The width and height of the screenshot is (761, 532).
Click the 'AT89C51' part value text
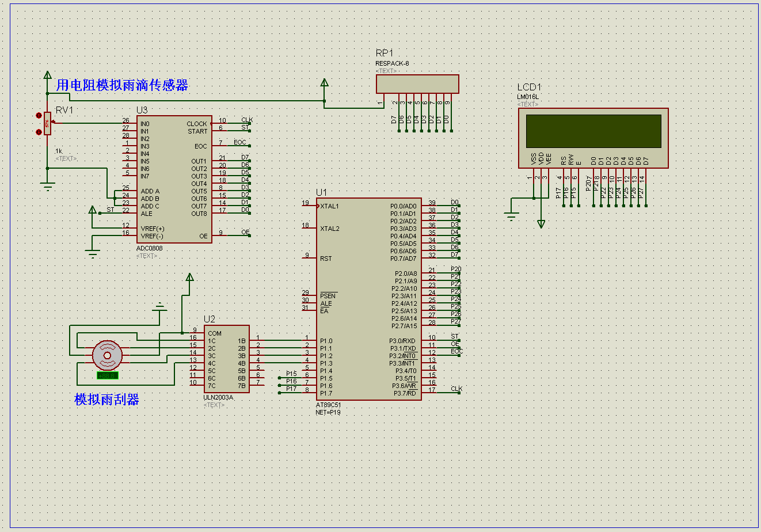click(328, 405)
